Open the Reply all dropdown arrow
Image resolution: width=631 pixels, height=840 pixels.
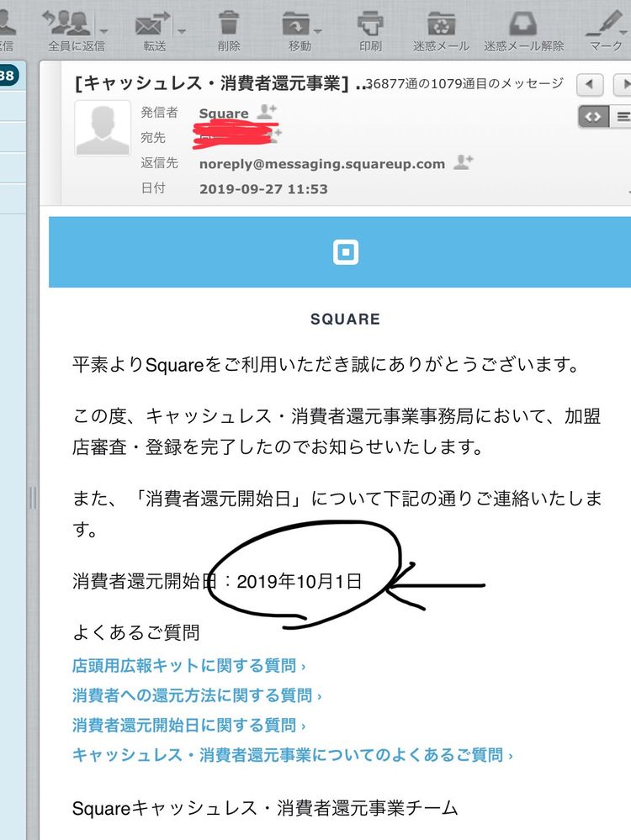104,32
